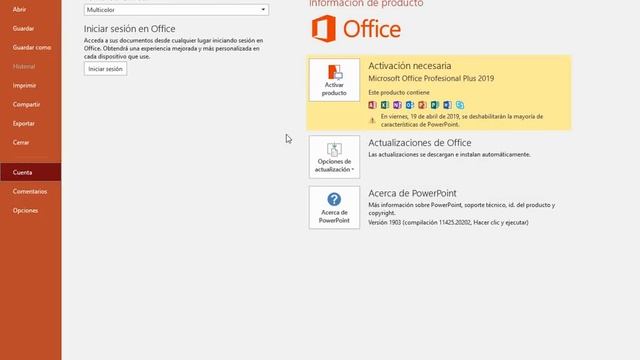Click the 'Iniciar sesión en Office' heading

129,29
